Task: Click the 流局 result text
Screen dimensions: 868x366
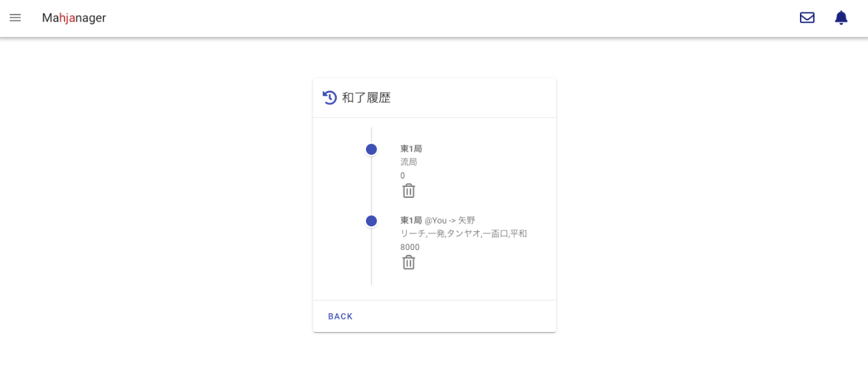Action: coord(408,162)
